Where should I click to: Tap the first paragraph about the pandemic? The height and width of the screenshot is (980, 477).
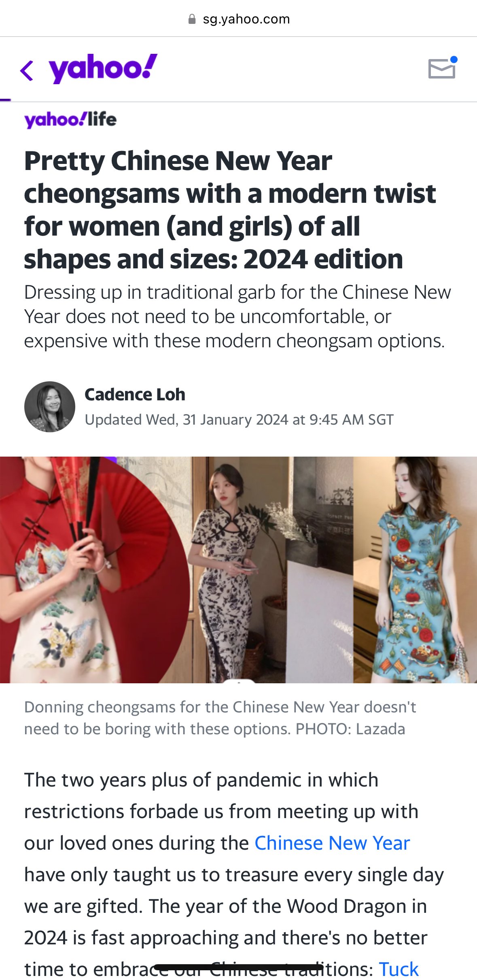(x=234, y=874)
